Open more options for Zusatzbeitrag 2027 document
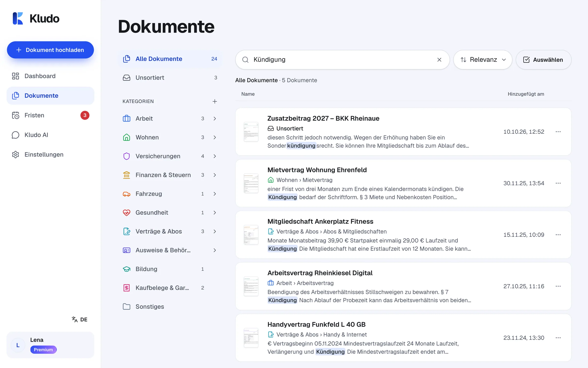This screenshot has width=588, height=368. tap(558, 132)
